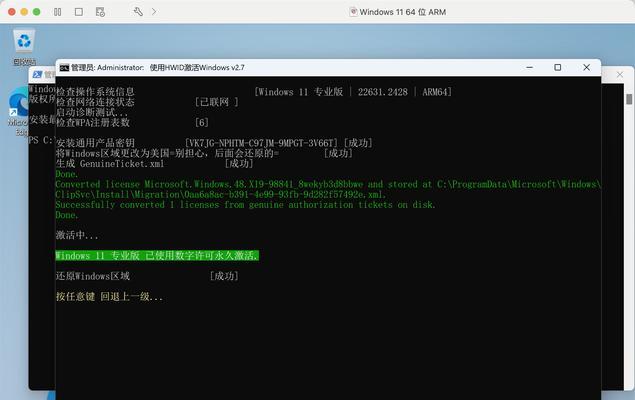Click the background PowerShell window scrollbar thumb
This screenshot has width=635, height=400.
[x=629, y=99]
